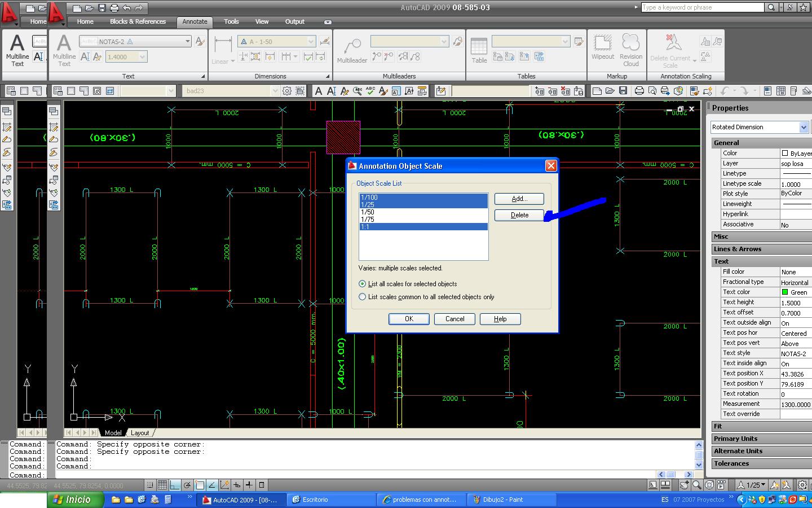The image size is (812, 508).
Task: Open the Dimension Style manager icon beside A - 1-50
Action: point(324,41)
